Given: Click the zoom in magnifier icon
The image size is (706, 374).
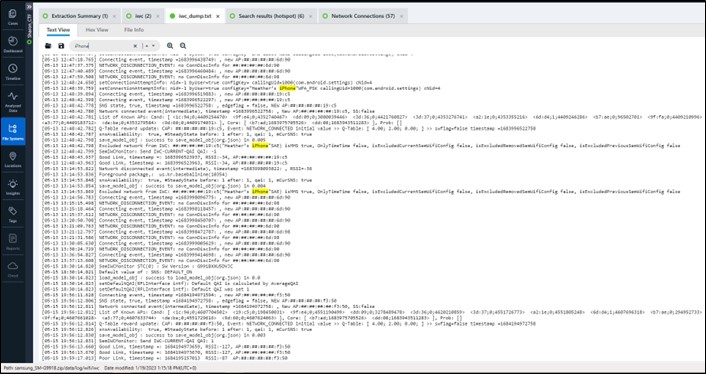Looking at the screenshot, I should coord(170,45).
